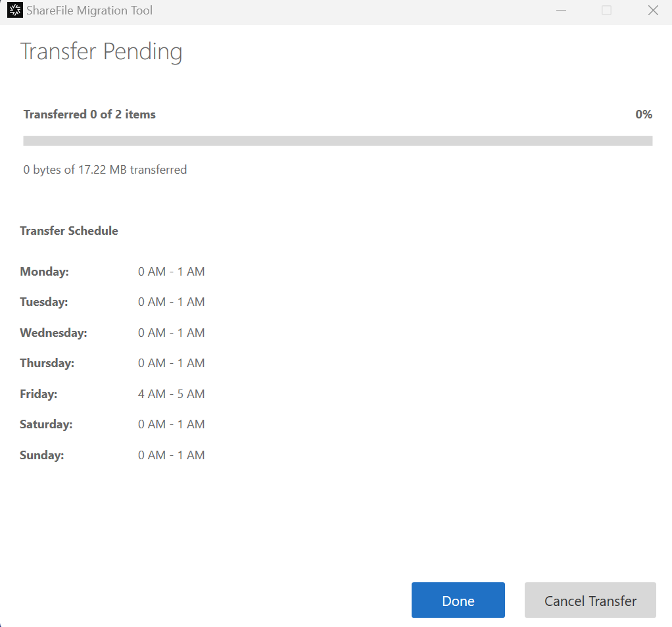Screen dimensions: 672x627
Task: Click the Monday label
Action: [x=44, y=272]
